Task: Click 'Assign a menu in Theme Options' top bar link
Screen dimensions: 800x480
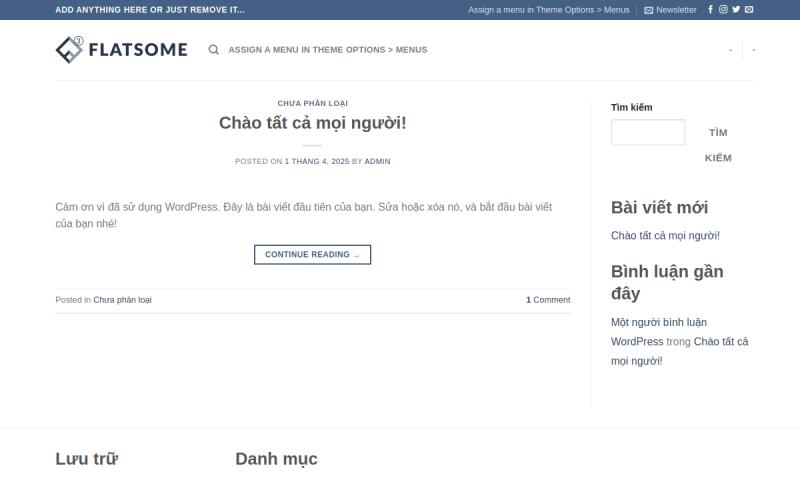Action: point(548,10)
